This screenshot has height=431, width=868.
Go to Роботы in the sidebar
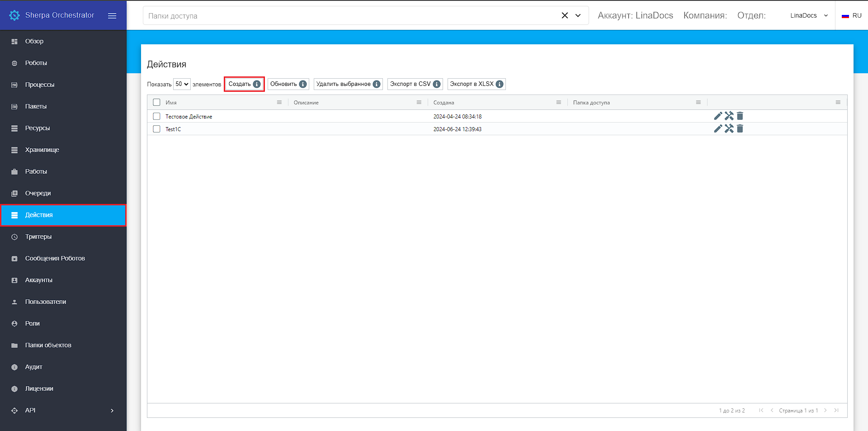point(36,63)
